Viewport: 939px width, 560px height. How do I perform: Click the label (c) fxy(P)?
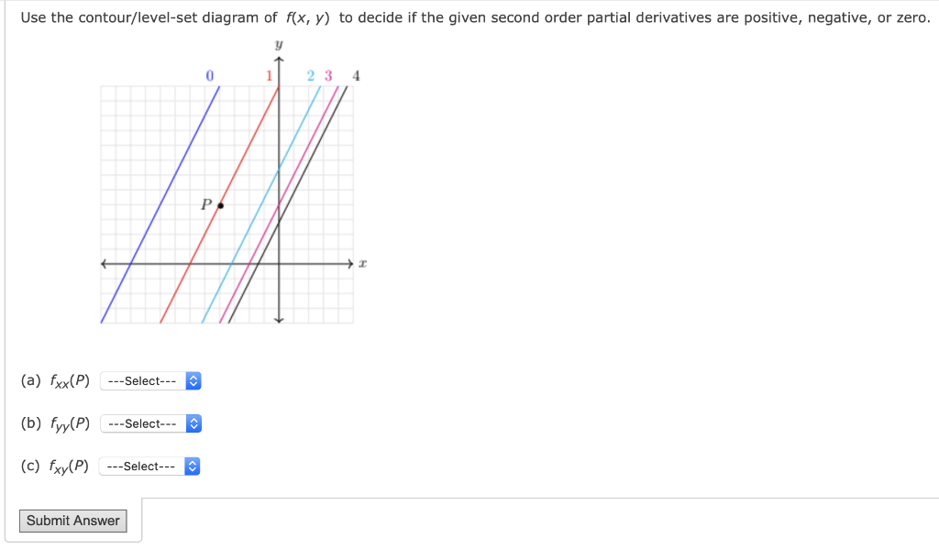click(55, 466)
